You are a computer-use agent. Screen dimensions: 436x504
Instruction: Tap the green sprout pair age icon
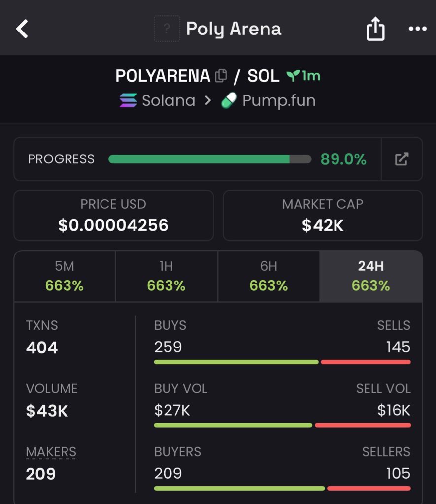[293, 76]
